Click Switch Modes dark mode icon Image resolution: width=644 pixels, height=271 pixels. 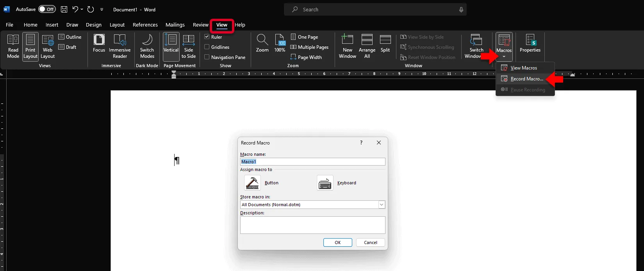click(147, 46)
